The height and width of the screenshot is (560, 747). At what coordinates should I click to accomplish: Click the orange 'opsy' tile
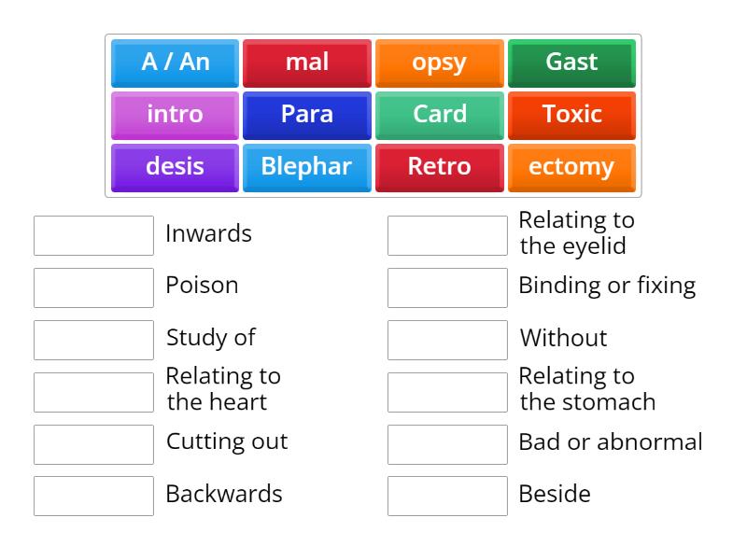click(x=440, y=63)
